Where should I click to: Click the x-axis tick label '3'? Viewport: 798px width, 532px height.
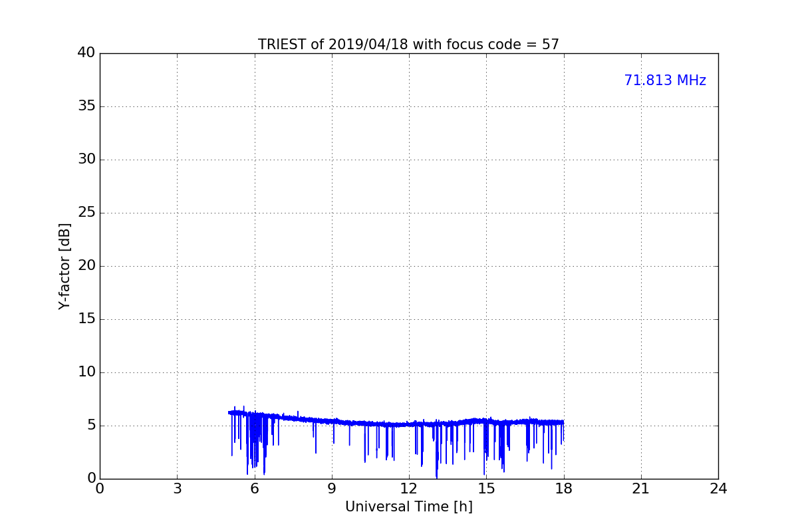(x=177, y=489)
